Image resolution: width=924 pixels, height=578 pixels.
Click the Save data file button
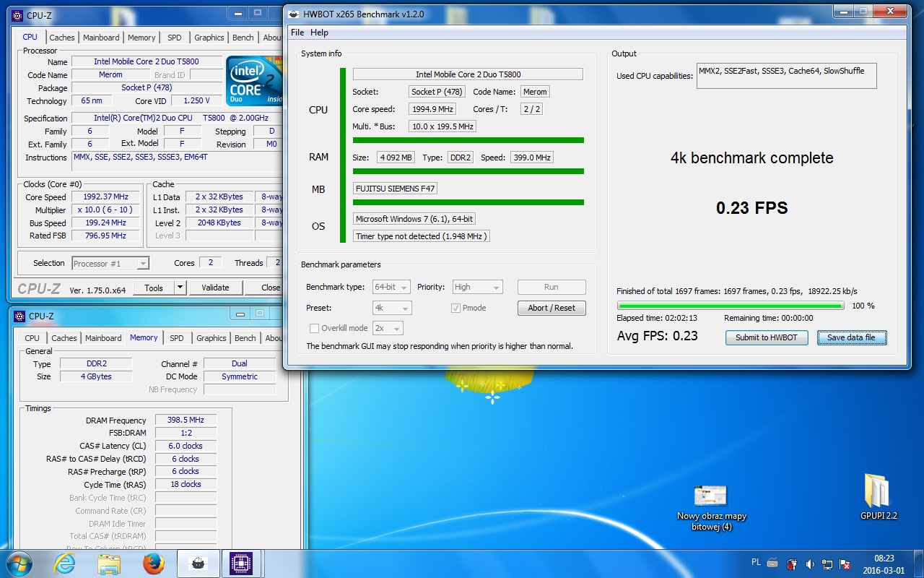(852, 337)
